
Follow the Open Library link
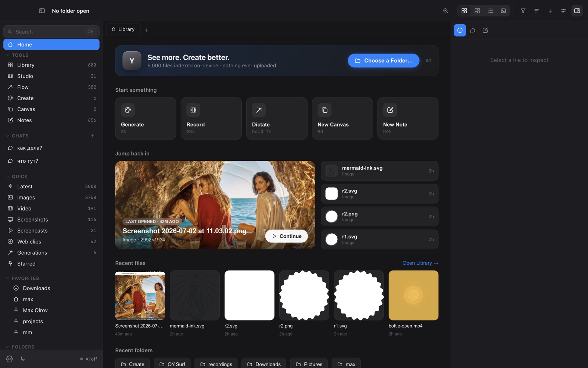(420, 263)
